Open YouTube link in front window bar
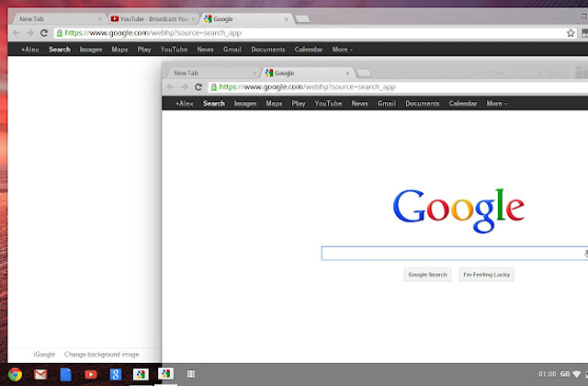 pos(328,104)
